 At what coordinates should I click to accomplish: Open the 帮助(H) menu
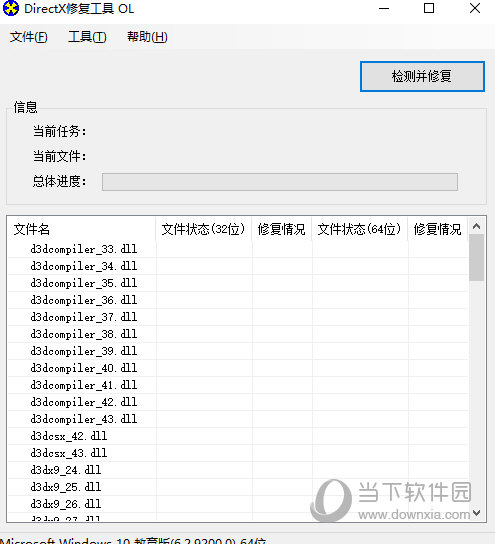[147, 37]
